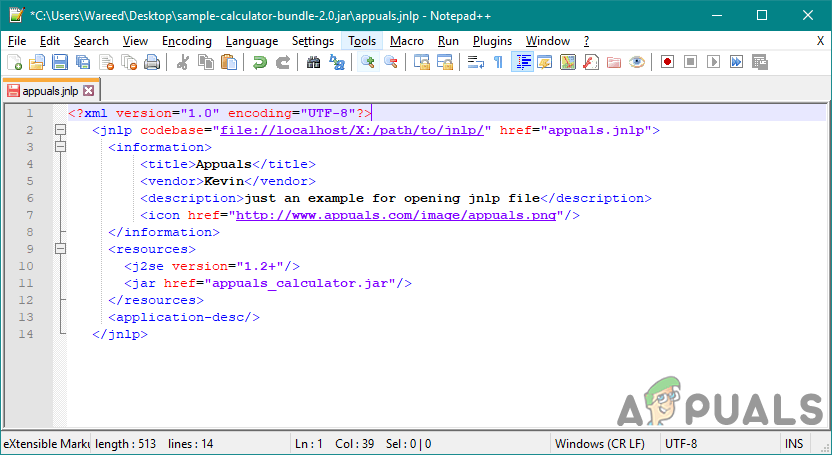Click the Zoom In magnifier icon

pyautogui.click(x=368, y=62)
